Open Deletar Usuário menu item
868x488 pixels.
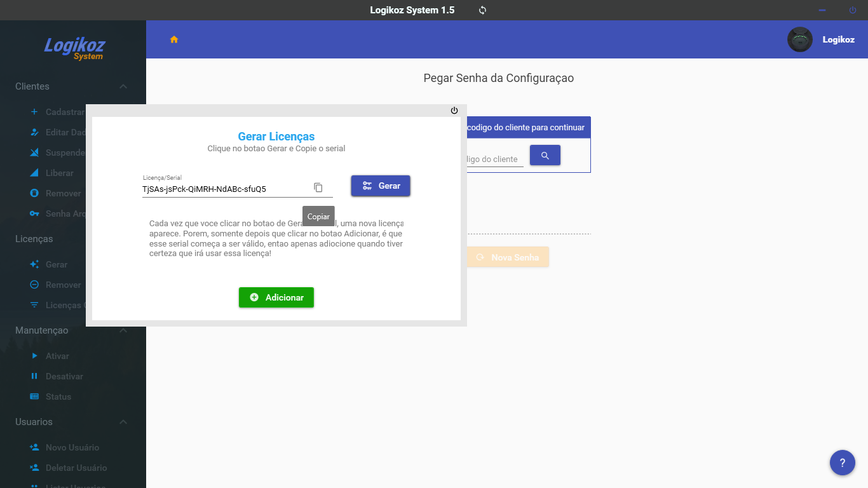76,468
